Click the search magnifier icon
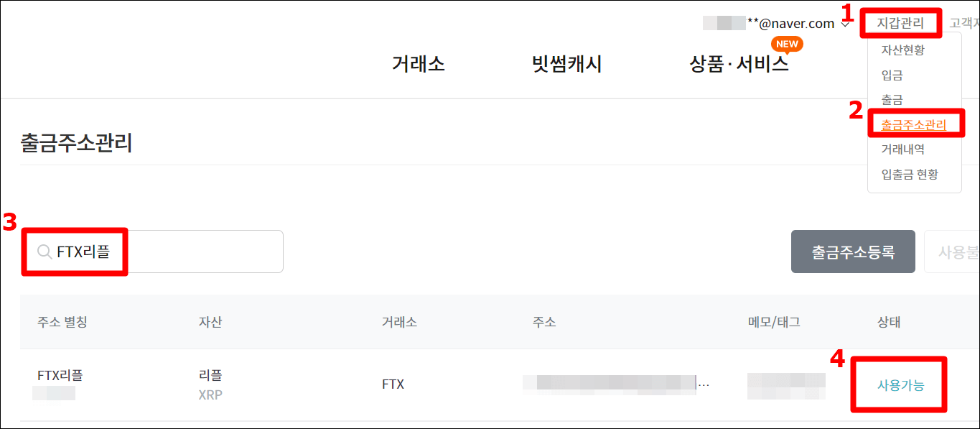 42,251
